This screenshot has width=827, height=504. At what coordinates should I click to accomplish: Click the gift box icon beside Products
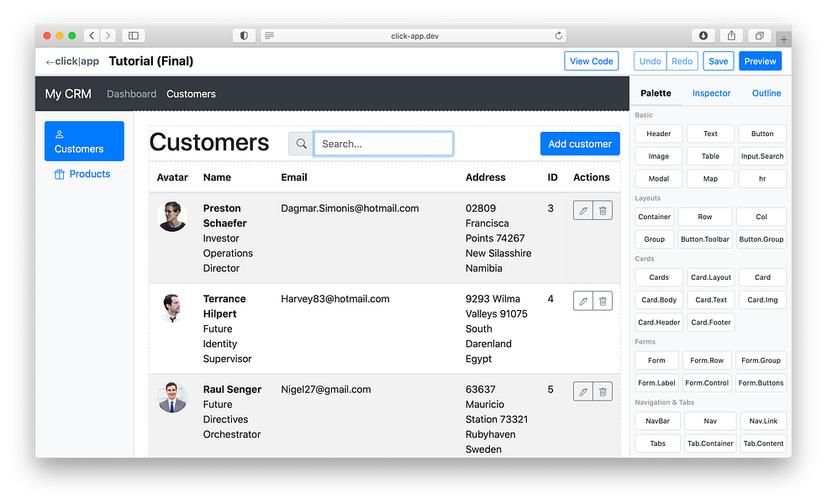point(60,174)
